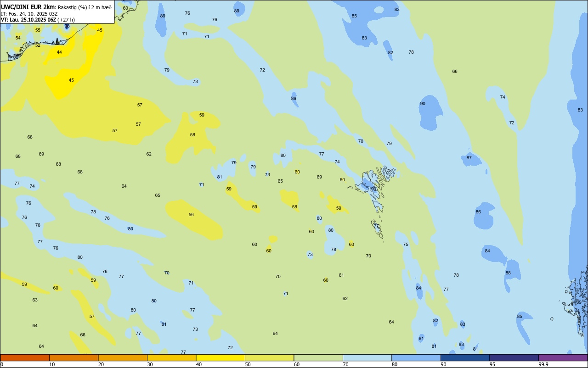Click the map humidity value "55"

[38, 30]
